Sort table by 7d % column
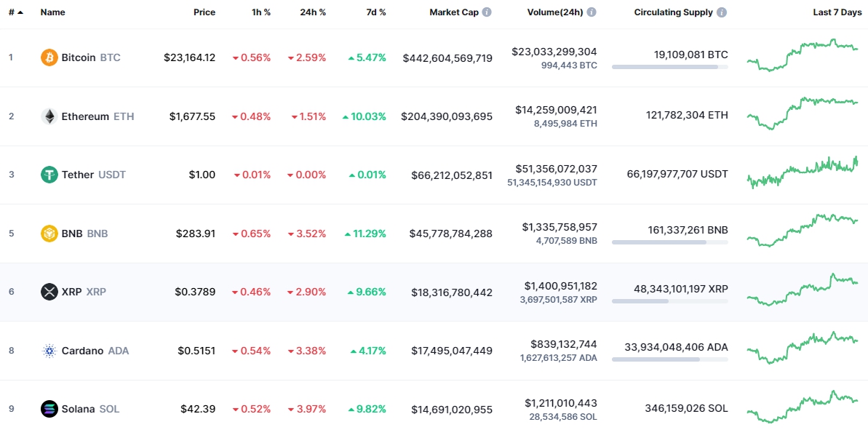 [x=376, y=12]
